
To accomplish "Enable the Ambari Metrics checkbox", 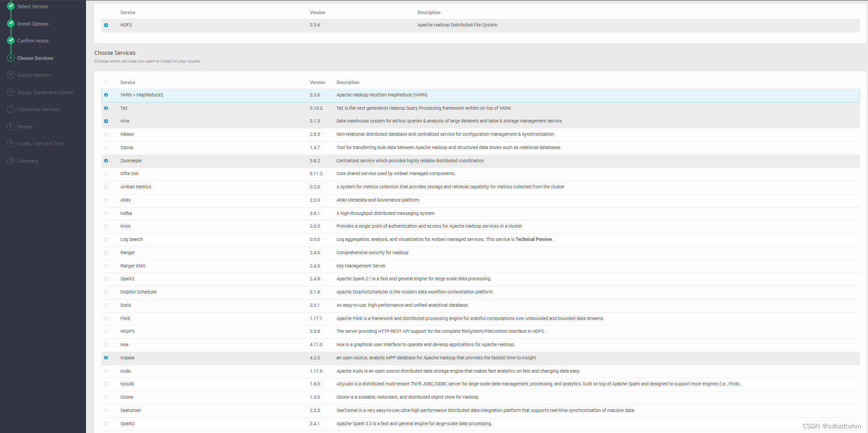I will point(106,187).
